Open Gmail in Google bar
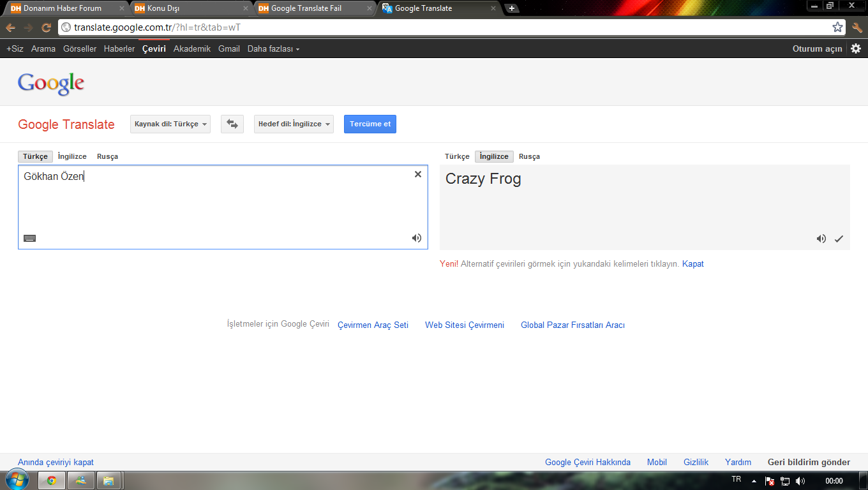The width and height of the screenshot is (868, 490). point(229,48)
